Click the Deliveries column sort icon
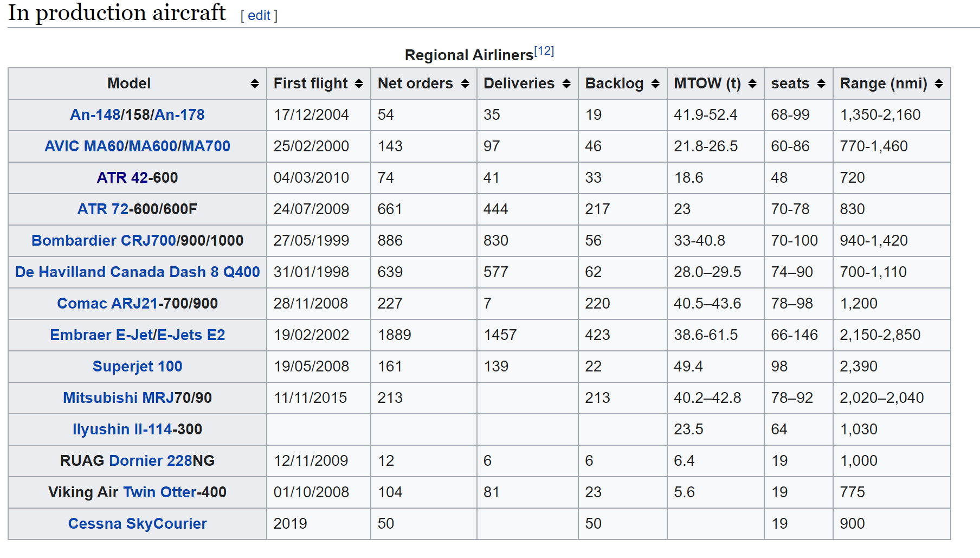980x558 pixels. pos(566,84)
